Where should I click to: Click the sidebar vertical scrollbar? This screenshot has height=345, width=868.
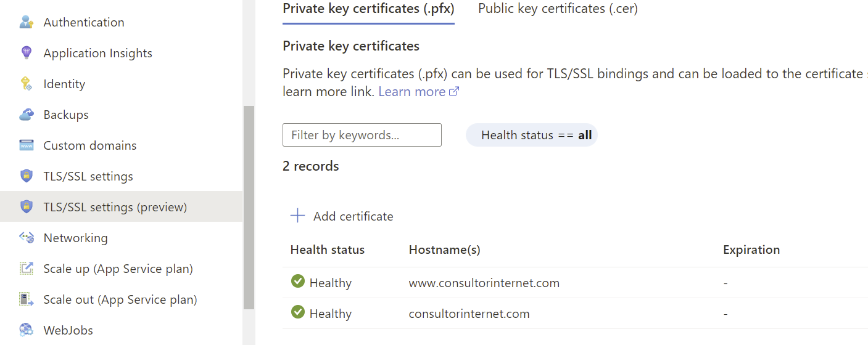pyautogui.click(x=249, y=208)
